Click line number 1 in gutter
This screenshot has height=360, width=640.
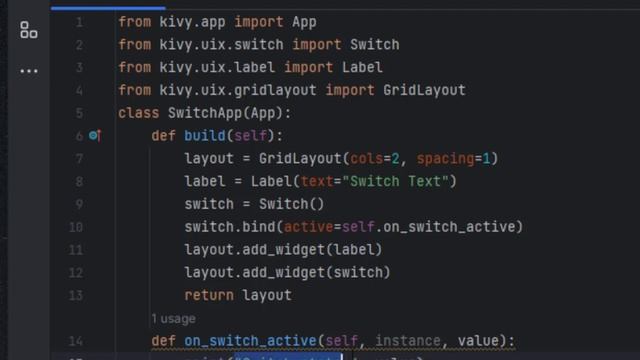tap(79, 22)
